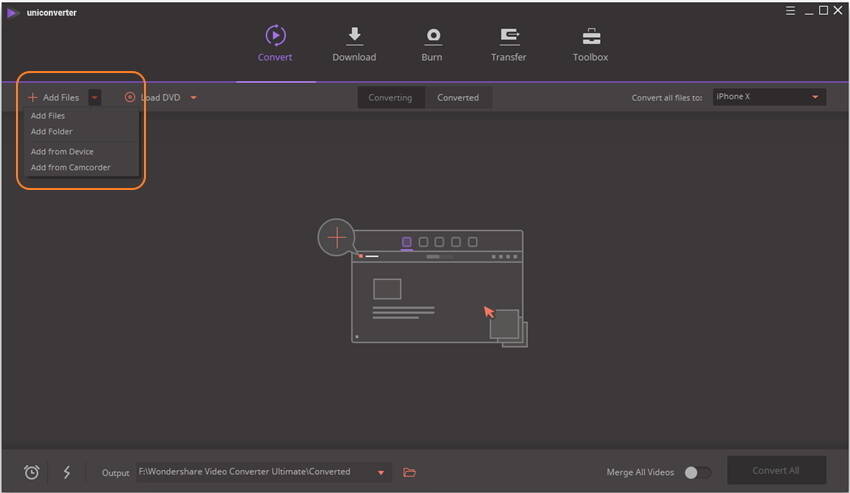Toggle Merge All Videos switch
This screenshot has width=850, height=493.
[697, 472]
